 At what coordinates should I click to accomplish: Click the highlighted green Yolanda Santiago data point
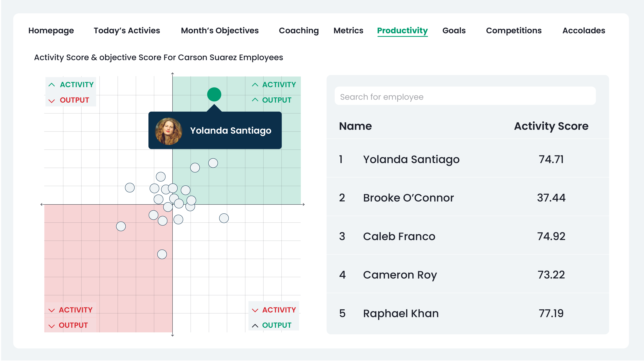[214, 94]
